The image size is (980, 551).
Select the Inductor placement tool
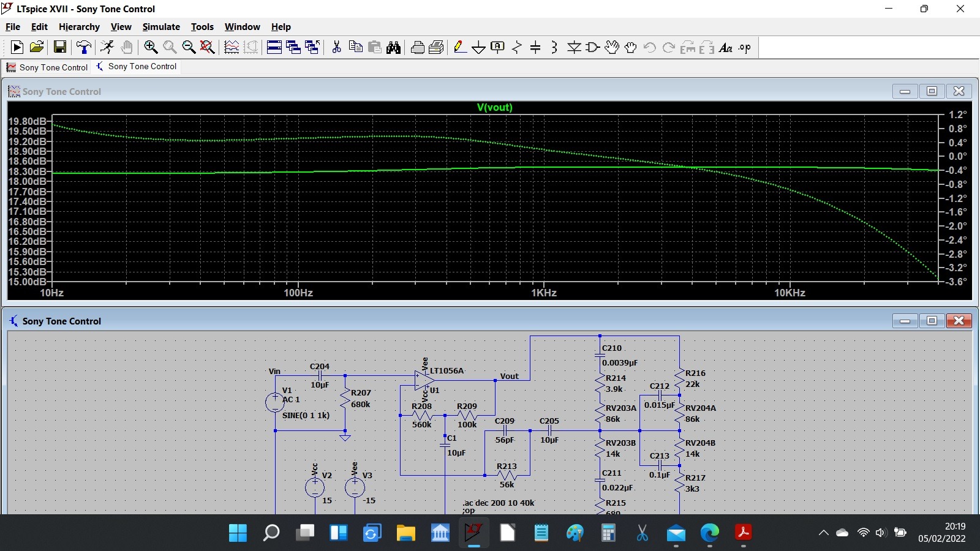click(x=554, y=47)
